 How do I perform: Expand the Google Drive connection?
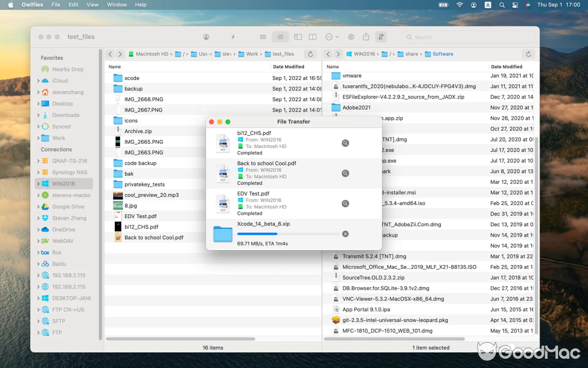point(39,207)
